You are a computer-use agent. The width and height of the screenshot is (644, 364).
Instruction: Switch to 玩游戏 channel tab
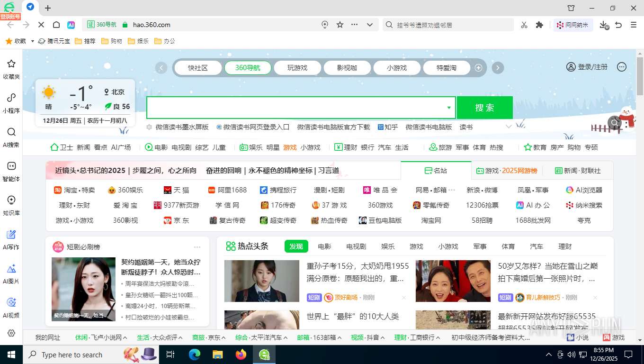[x=297, y=68]
